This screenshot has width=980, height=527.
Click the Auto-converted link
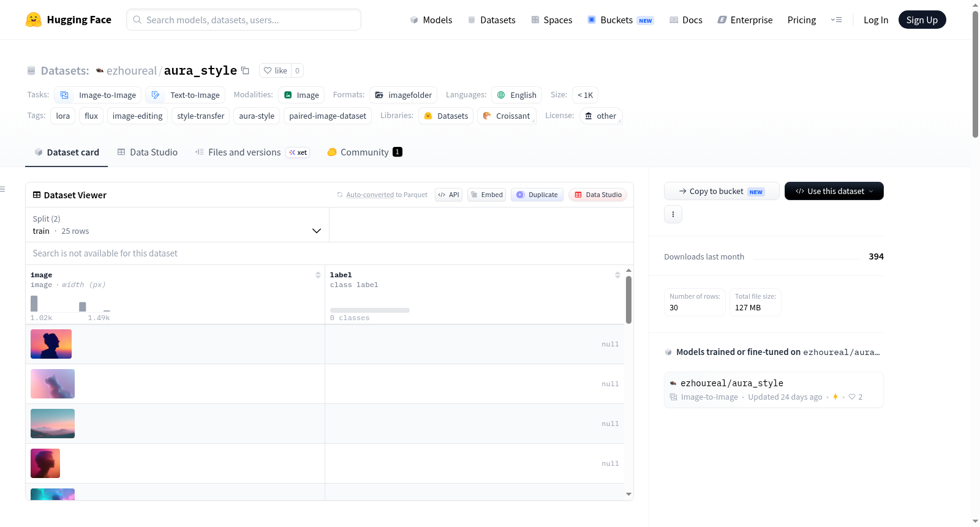[x=370, y=195]
